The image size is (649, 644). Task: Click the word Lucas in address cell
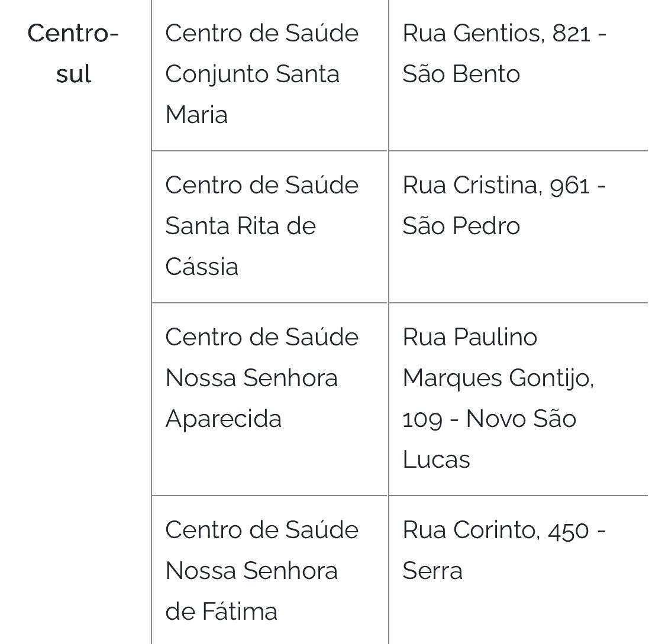[x=437, y=459]
